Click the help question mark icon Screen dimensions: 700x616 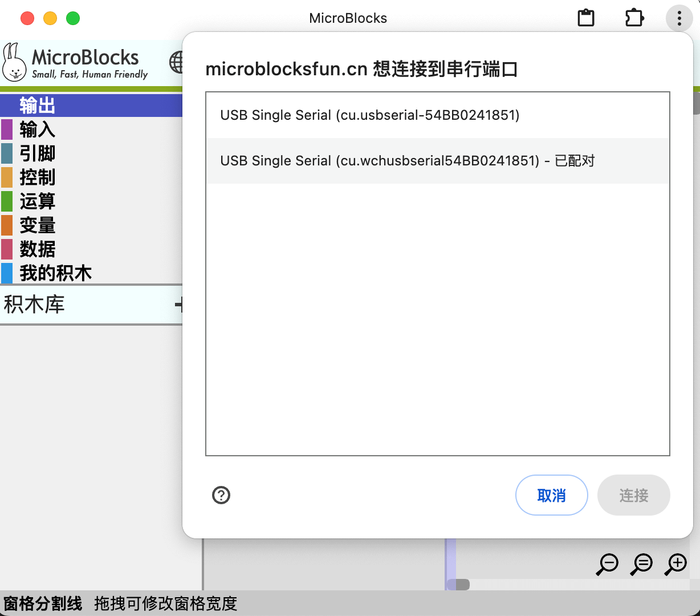pos(221,495)
